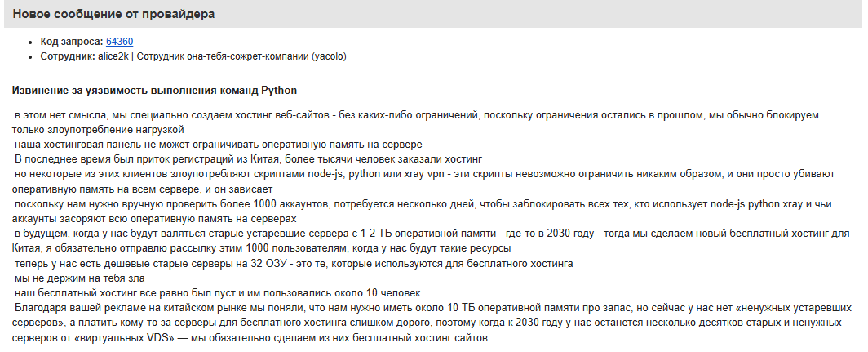The width and height of the screenshot is (868, 352).
Task: Click the paragraph starting "в этом нет смысла"
Action: coord(326,116)
